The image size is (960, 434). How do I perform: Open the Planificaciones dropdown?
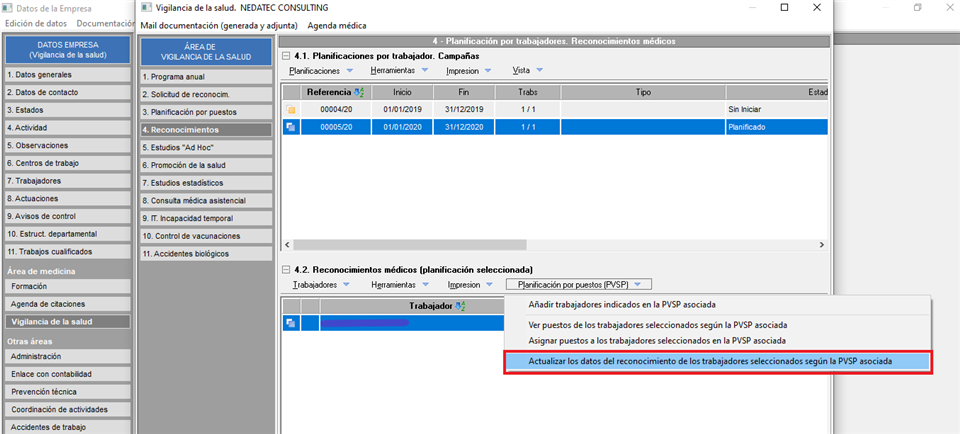point(321,71)
